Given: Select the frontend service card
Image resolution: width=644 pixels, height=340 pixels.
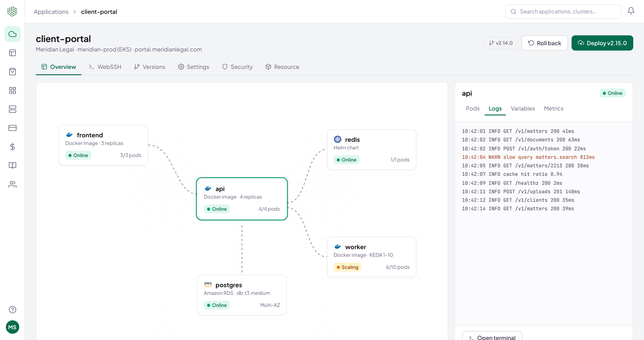Looking at the screenshot, I should (x=103, y=145).
